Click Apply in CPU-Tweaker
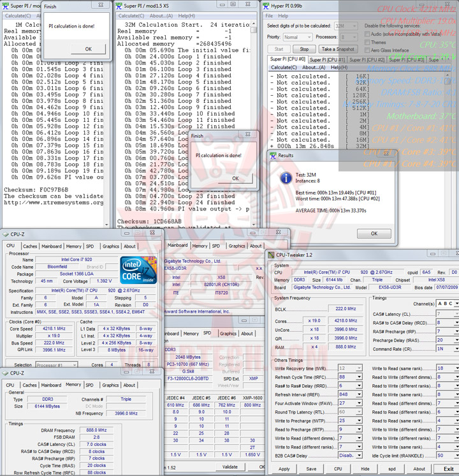The image size is (459, 476). (x=284, y=469)
